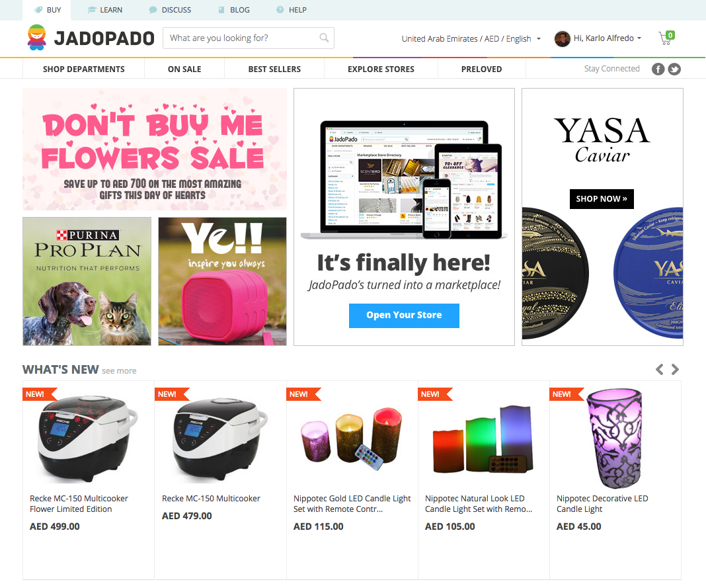The width and height of the screenshot is (706, 588).
Task: Follow the see more link
Action: click(x=119, y=371)
